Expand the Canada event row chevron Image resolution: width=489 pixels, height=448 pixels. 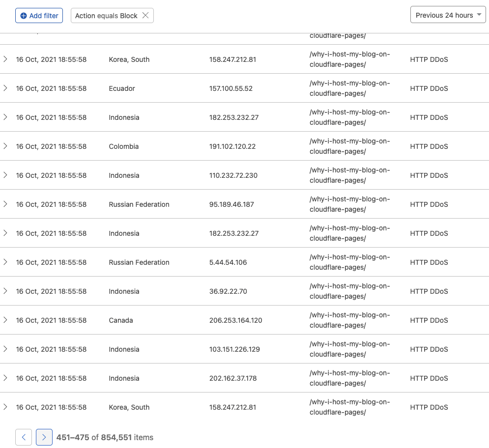5,320
